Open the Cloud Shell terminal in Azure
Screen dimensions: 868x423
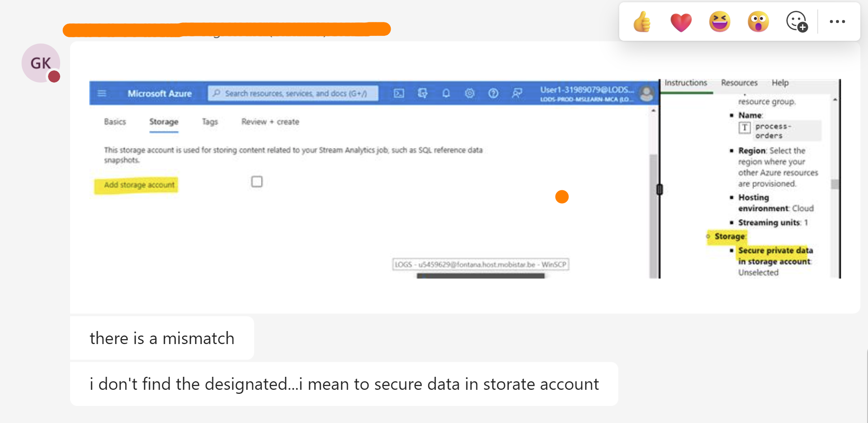399,93
